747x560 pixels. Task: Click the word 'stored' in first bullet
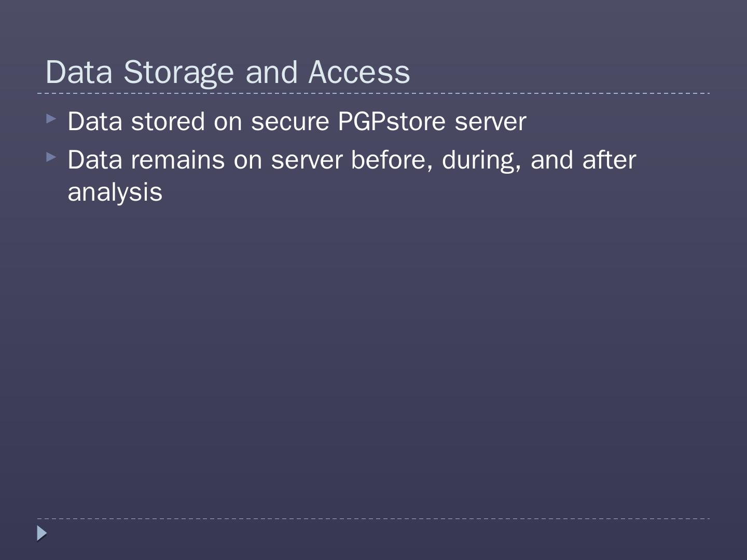[x=168, y=122]
